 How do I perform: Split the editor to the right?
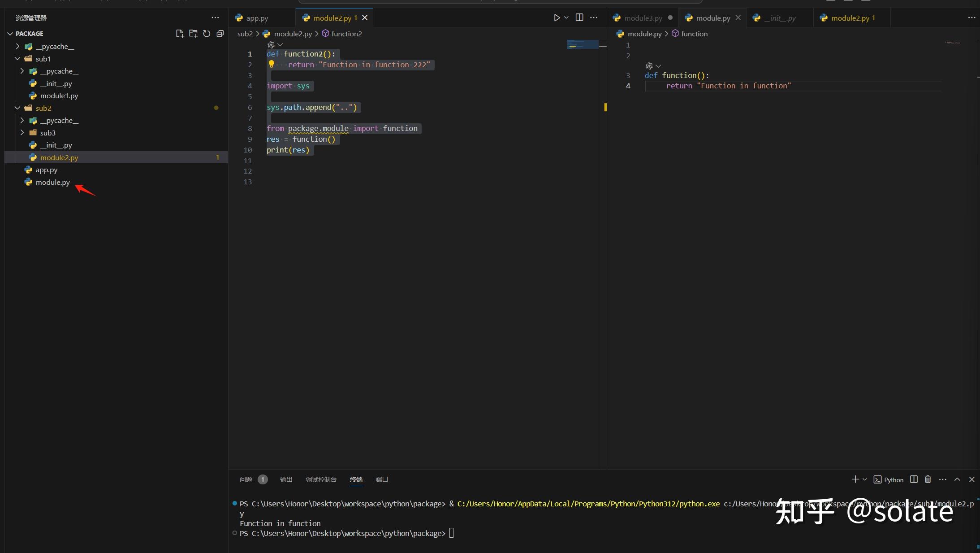(579, 17)
